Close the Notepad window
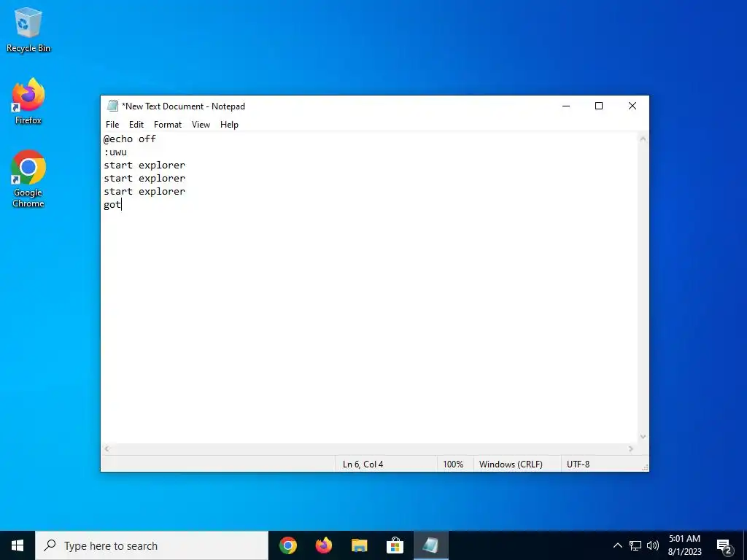Viewport: 747px width, 560px height. coord(632,106)
